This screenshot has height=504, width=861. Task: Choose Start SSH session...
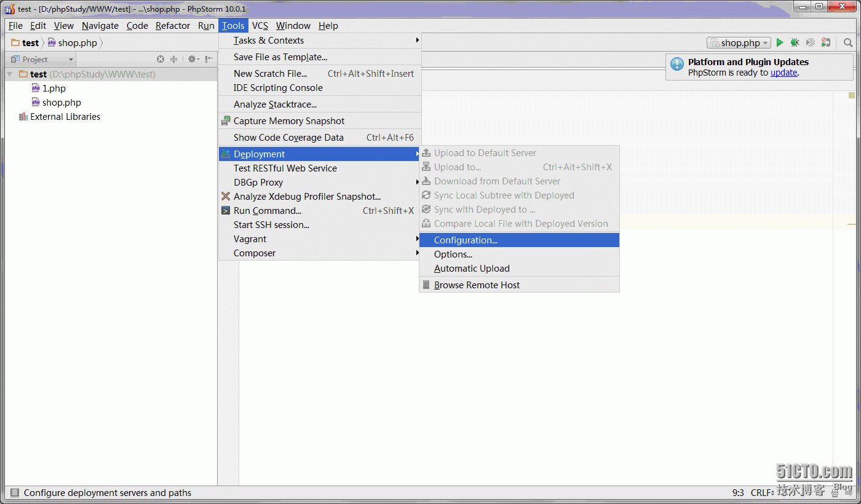click(x=320, y=224)
